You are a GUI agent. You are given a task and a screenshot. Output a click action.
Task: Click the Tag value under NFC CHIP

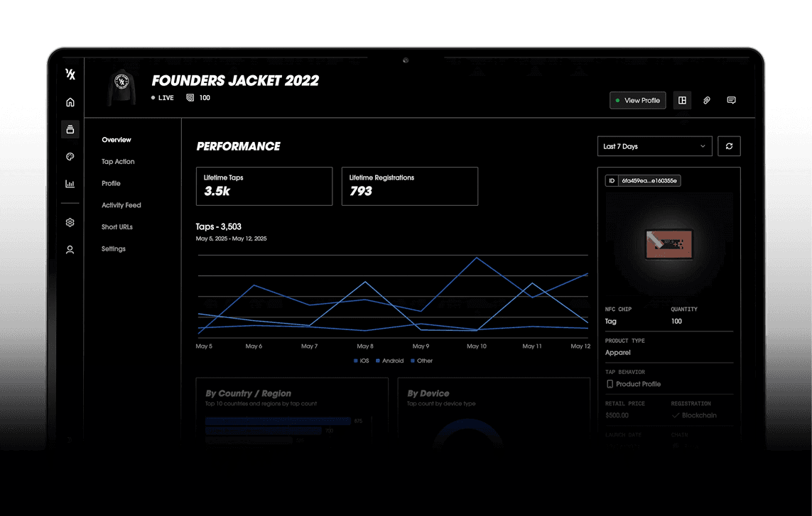tap(610, 321)
